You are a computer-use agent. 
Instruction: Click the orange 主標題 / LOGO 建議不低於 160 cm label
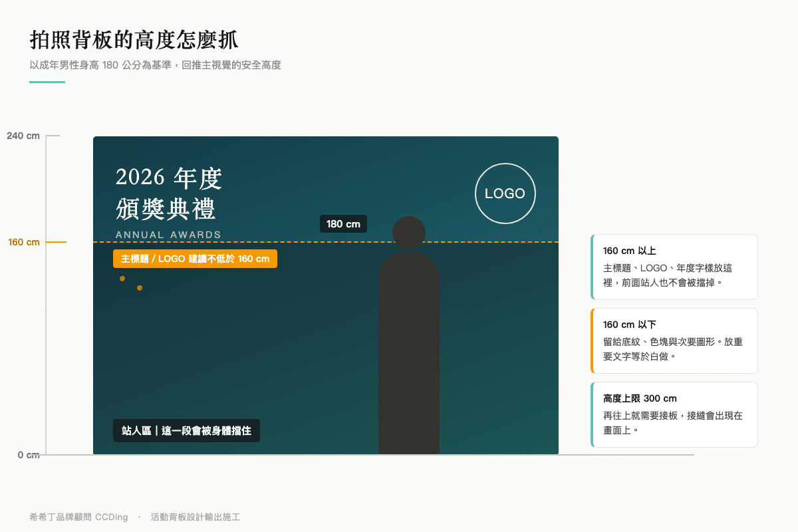195,259
